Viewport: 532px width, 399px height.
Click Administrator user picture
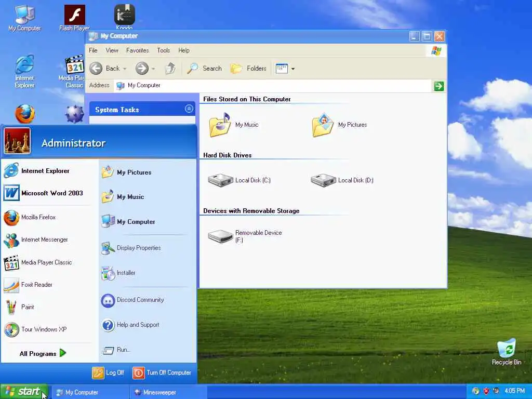[x=17, y=141]
